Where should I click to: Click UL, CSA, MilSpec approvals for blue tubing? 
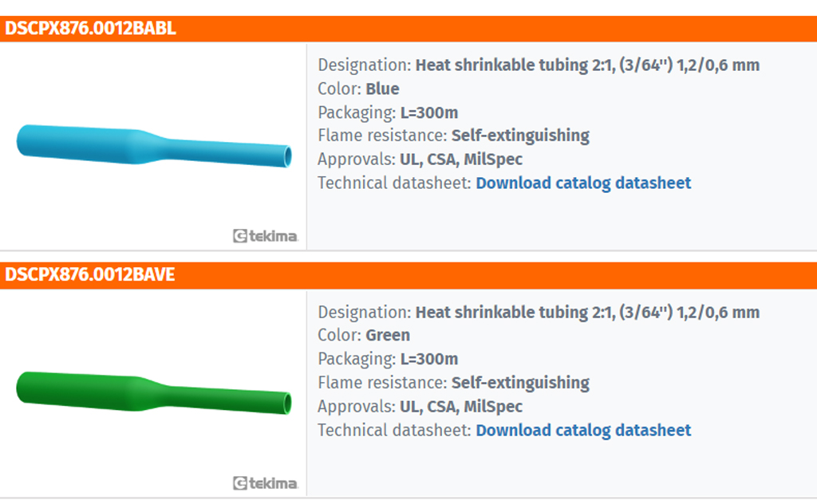[x=460, y=159]
